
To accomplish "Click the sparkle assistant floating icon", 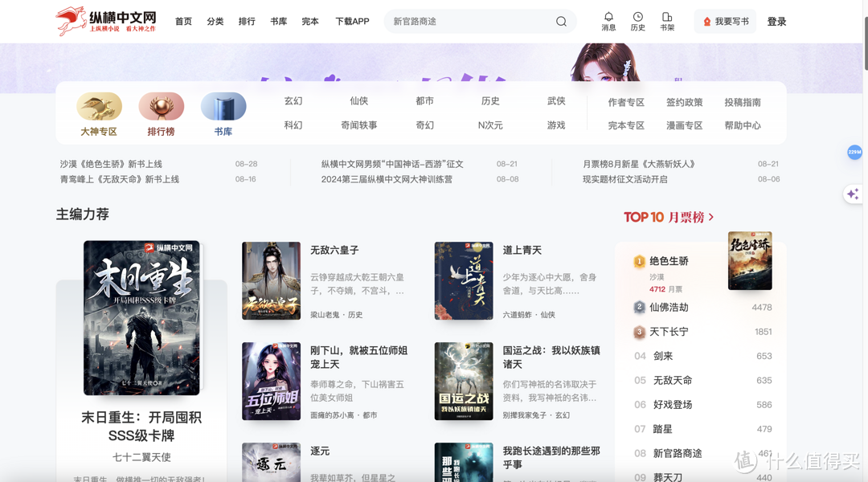I will point(853,194).
